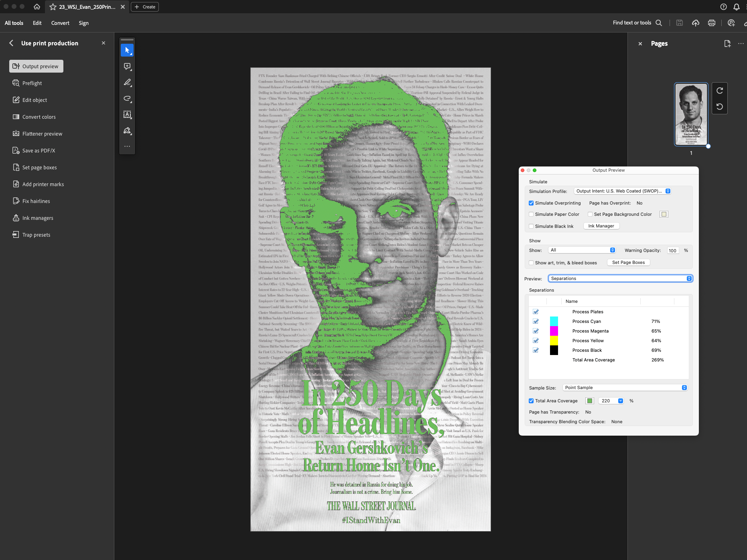Open Convert colors tool
Image resolution: width=747 pixels, height=560 pixels.
(34, 117)
